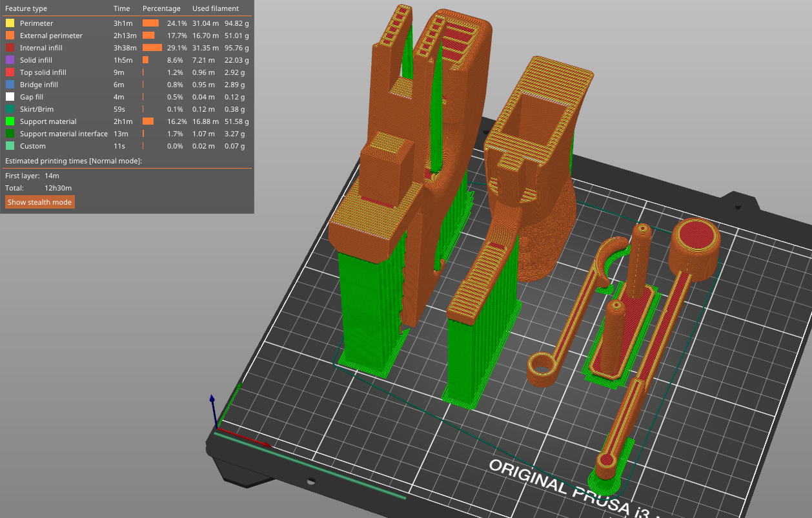Click the yellow Perimeter color swatch

click(10, 23)
